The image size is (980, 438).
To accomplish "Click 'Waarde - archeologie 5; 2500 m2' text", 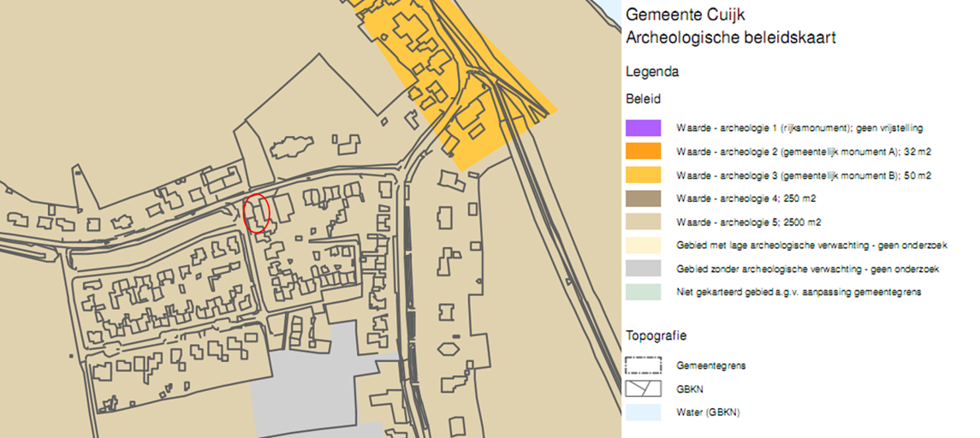I will pos(748,222).
